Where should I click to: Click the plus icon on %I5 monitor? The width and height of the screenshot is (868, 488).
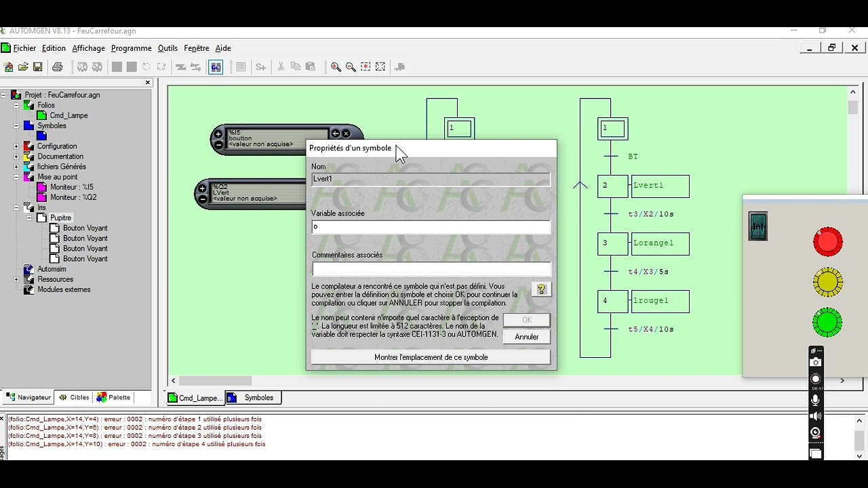[218, 134]
